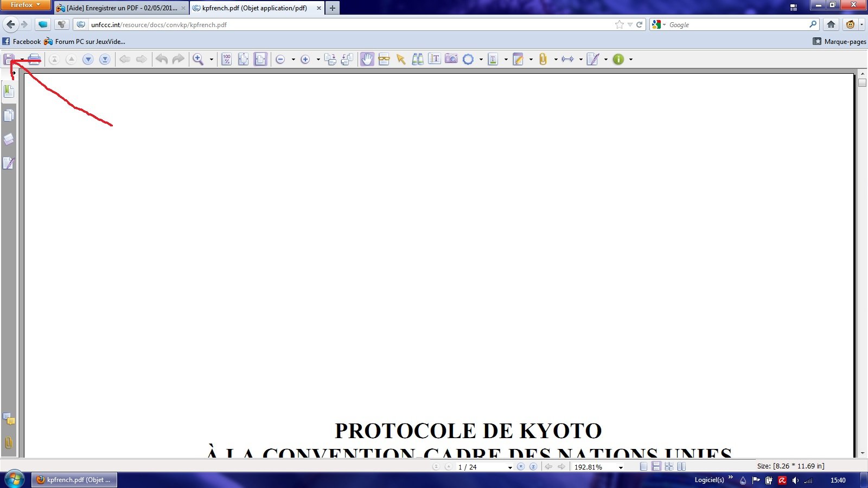The width and height of the screenshot is (868, 488).
Task: Select the kpfrench.pdf browser tab
Action: (x=257, y=8)
